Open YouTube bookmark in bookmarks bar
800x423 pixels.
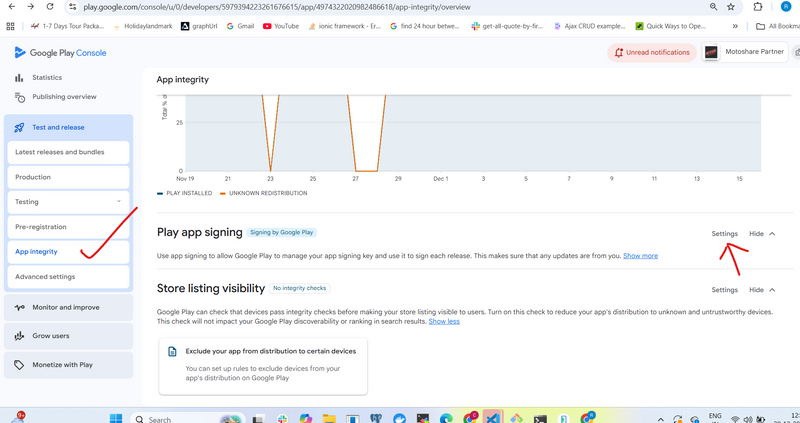click(281, 26)
